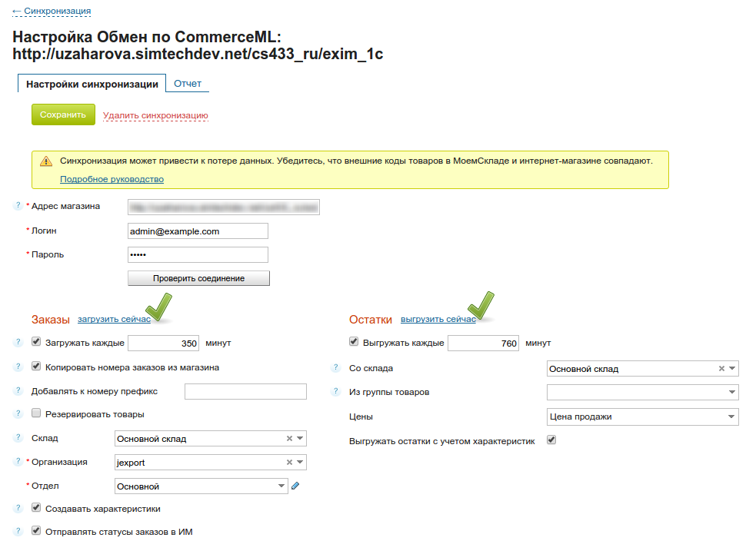Screen dimensions: 756x541
Task: Toggle Копировать номера заказов из магазина checkbox
Action: coord(36,367)
